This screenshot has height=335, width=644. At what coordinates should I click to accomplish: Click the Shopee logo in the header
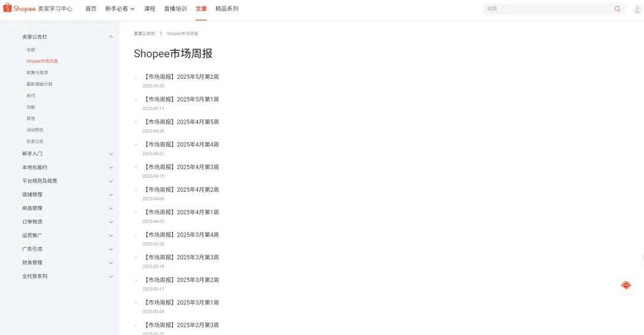click(19, 8)
